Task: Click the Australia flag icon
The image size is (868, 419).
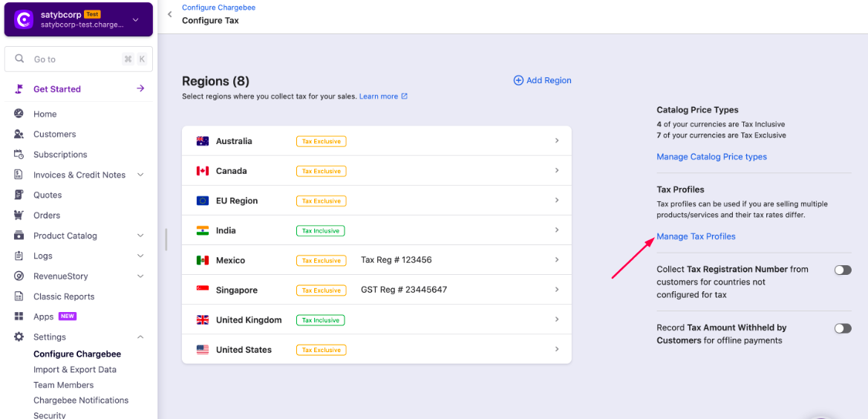Action: 203,141
